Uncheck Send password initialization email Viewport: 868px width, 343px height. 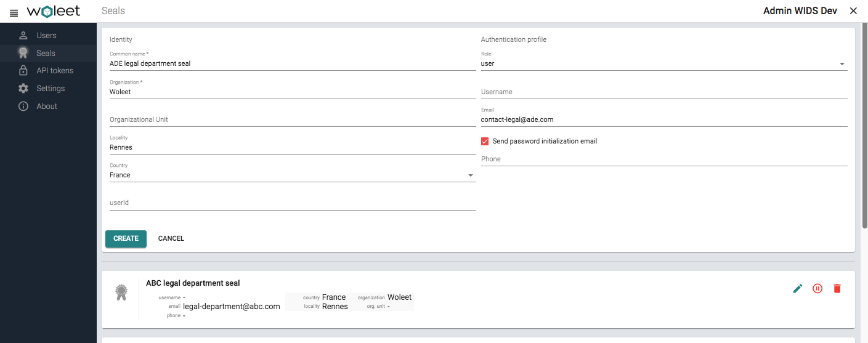point(485,141)
